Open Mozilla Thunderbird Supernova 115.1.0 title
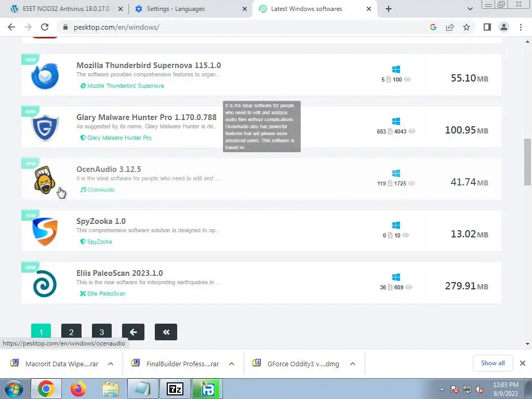532x399 pixels. pos(149,65)
